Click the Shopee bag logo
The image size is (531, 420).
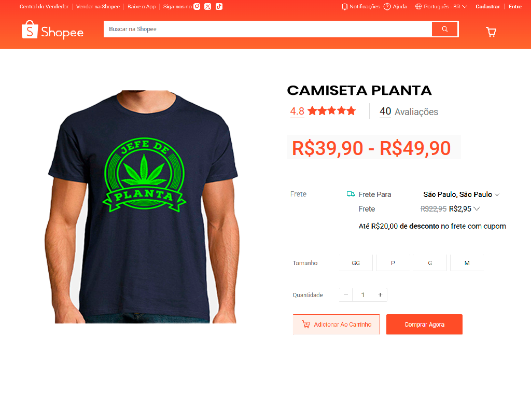30,30
